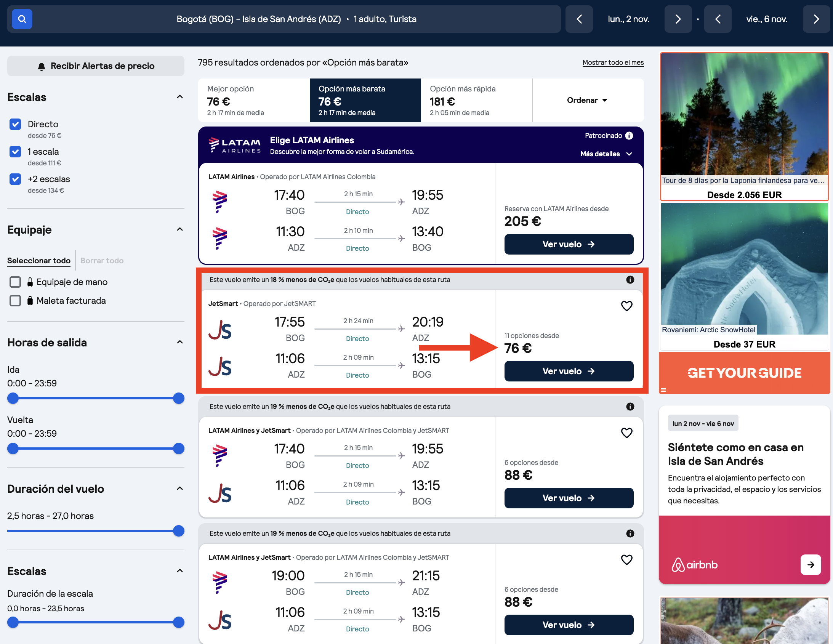Uncheck the +2 escalas filter
Image resolution: width=833 pixels, height=644 pixels.
pos(15,179)
